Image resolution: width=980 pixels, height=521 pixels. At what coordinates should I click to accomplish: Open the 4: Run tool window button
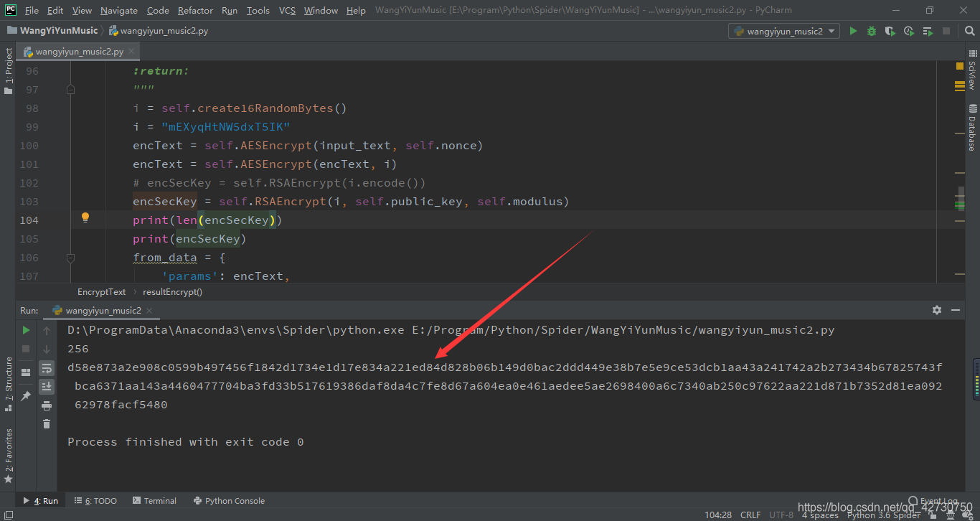(42, 501)
